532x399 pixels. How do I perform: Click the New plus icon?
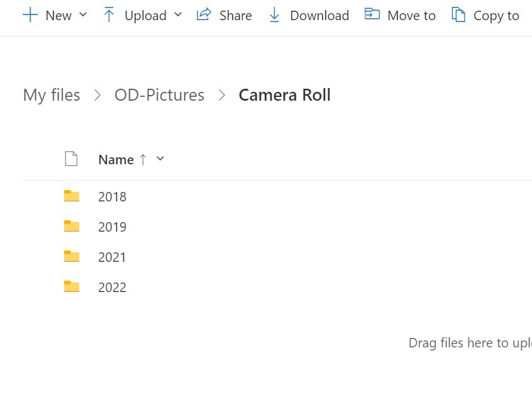[x=30, y=15]
